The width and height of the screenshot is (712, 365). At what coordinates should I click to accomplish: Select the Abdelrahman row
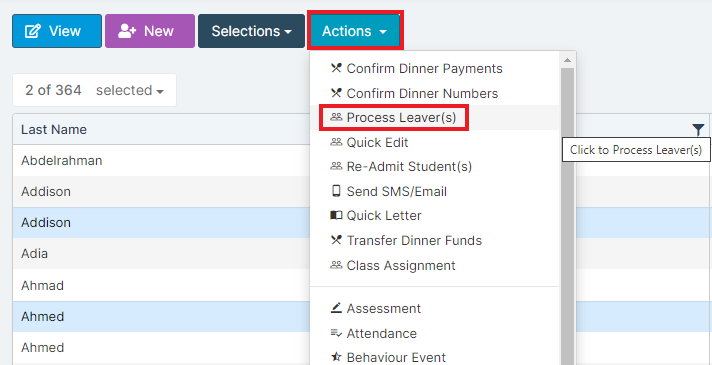click(x=161, y=160)
